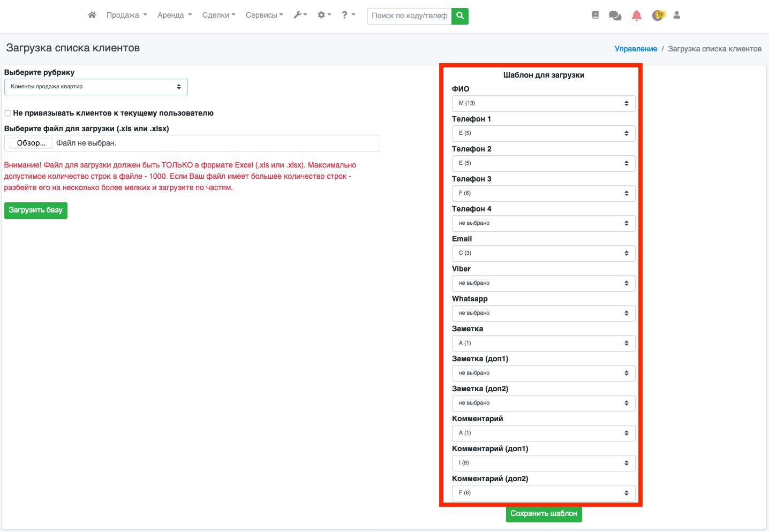Open the Сервисы menu

[264, 15]
